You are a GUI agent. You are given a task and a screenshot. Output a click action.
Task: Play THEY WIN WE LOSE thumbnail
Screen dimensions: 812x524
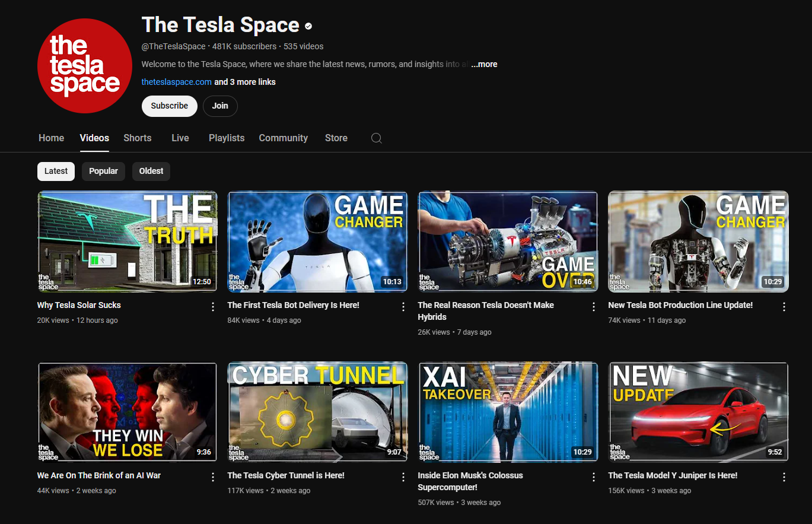128,412
